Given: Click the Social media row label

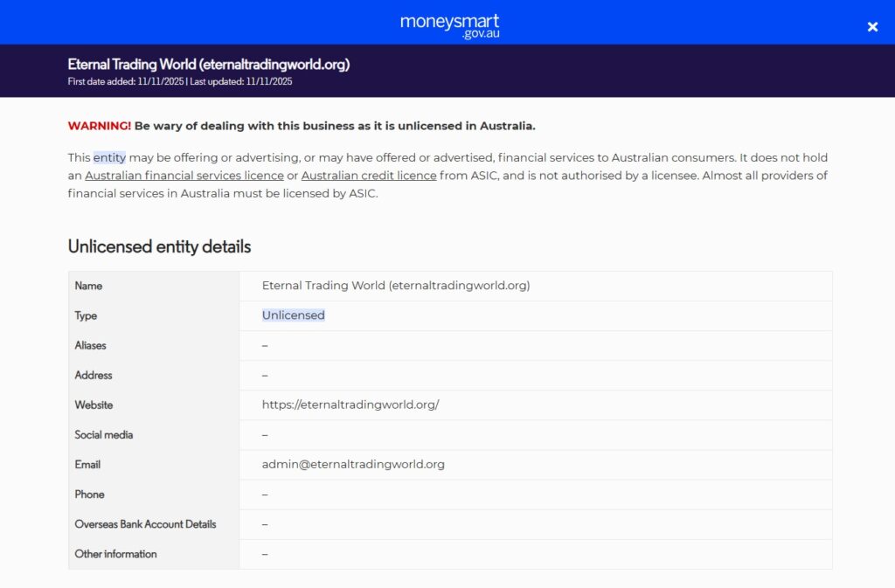Looking at the screenshot, I should (104, 434).
